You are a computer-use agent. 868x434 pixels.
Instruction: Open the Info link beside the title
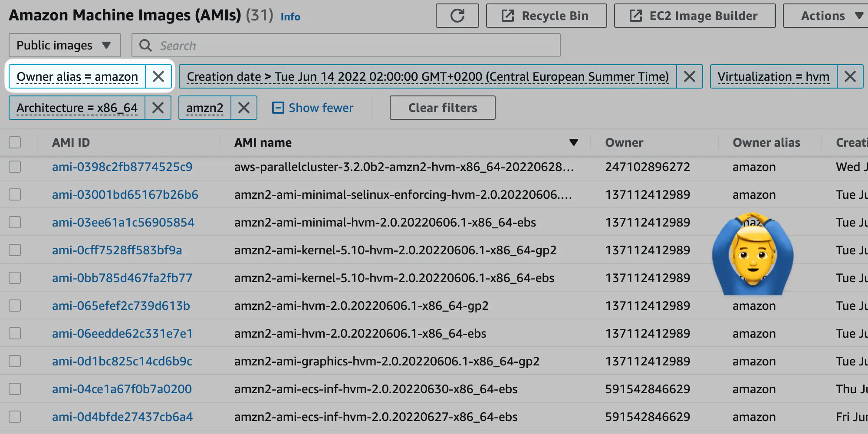click(x=290, y=17)
